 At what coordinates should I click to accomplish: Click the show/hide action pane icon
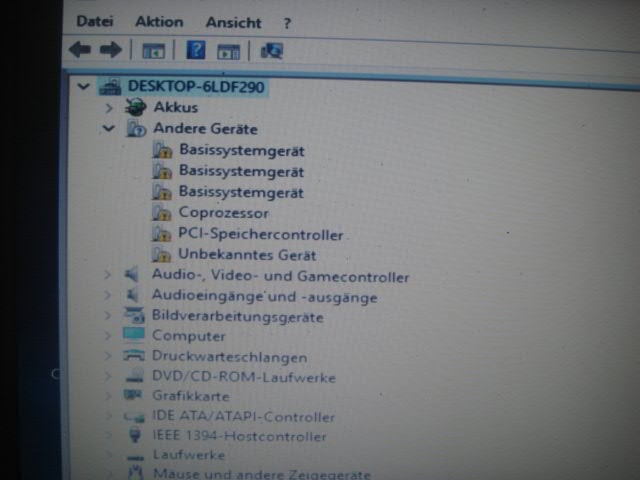229,52
